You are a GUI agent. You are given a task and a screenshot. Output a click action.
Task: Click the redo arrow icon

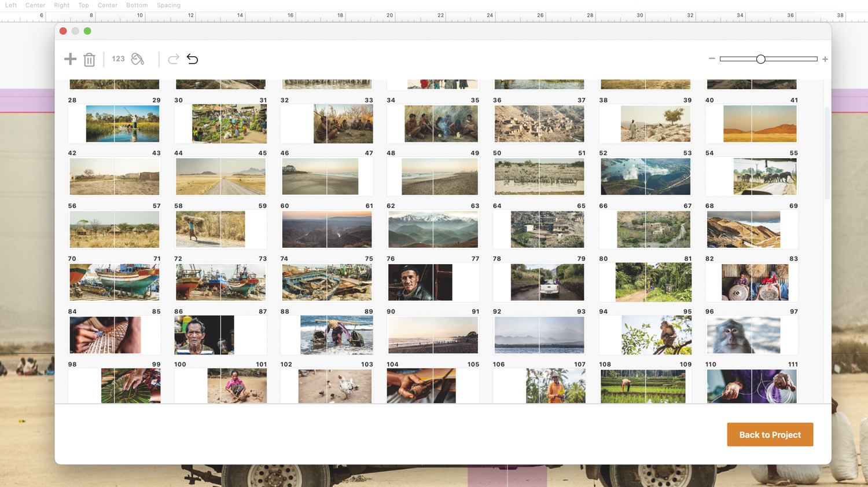coord(173,59)
